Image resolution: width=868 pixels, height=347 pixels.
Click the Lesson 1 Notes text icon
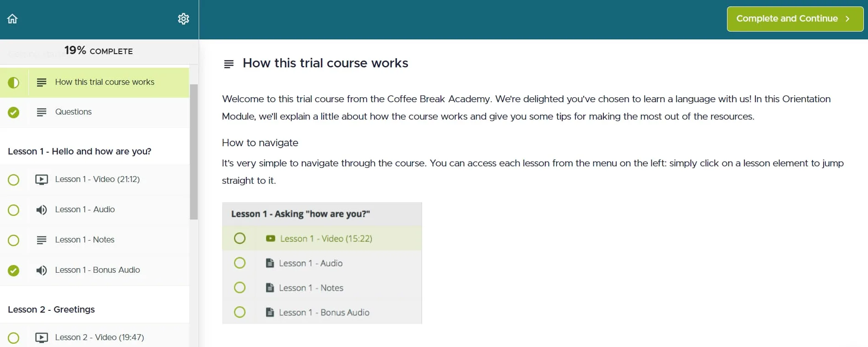click(x=42, y=240)
